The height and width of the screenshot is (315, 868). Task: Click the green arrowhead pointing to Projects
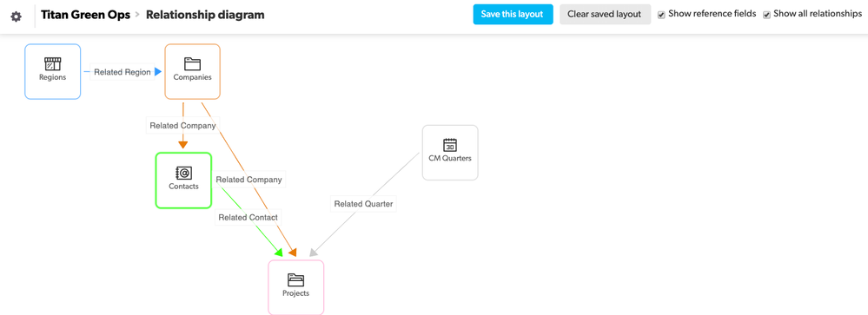[279, 253]
